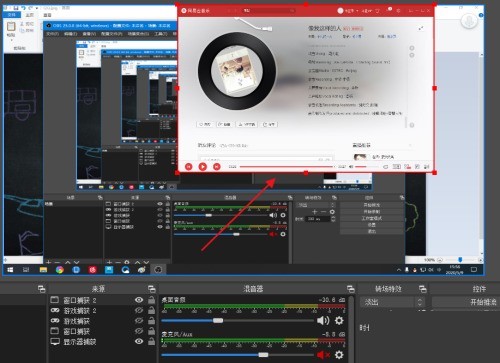Click the duration spinner arrows in previewed OBS
Screen dimensions: 500x363
click(333, 219)
